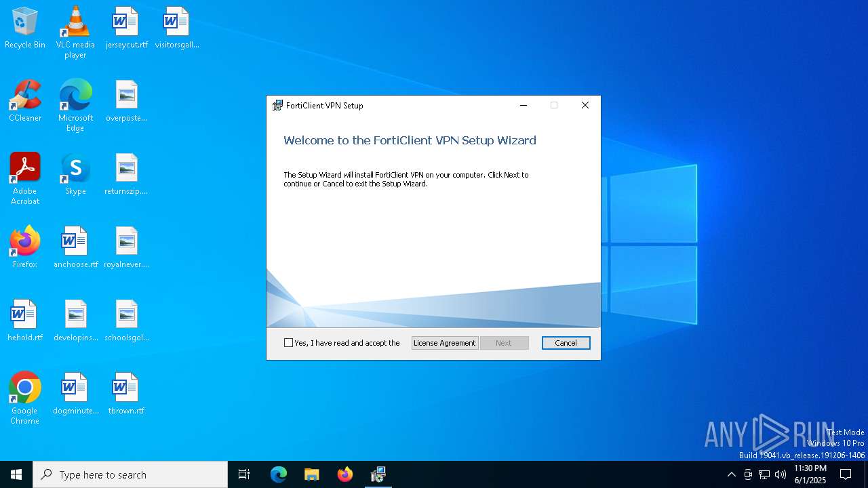Open the volume tray icon

781,474
